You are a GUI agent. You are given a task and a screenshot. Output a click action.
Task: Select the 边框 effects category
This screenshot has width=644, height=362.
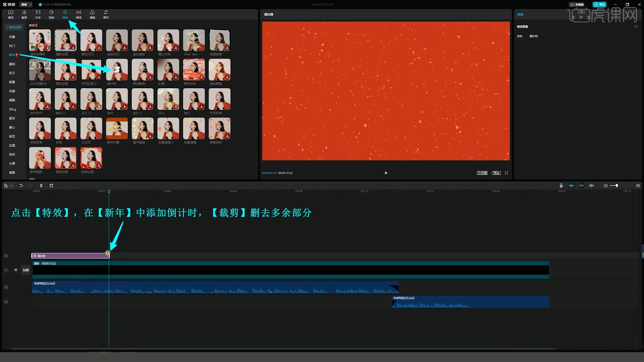coord(12,145)
